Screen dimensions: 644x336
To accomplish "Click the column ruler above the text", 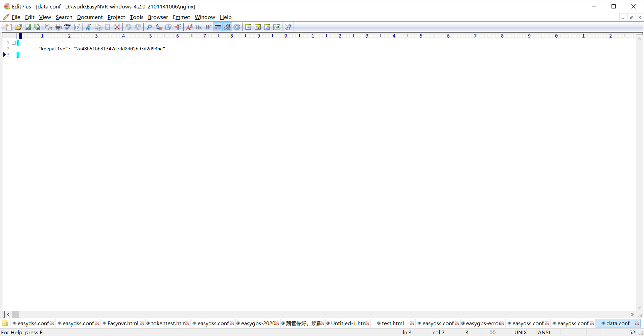I will (326, 35).
